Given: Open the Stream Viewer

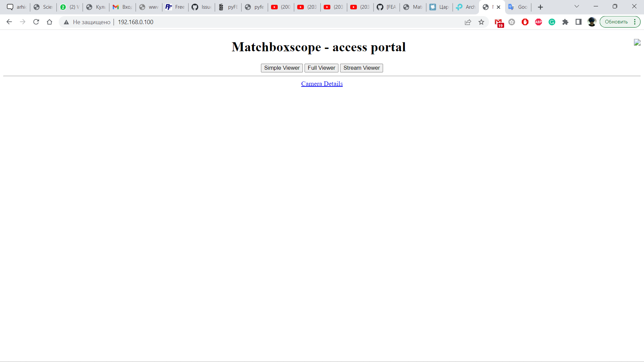Looking at the screenshot, I should tap(361, 68).
